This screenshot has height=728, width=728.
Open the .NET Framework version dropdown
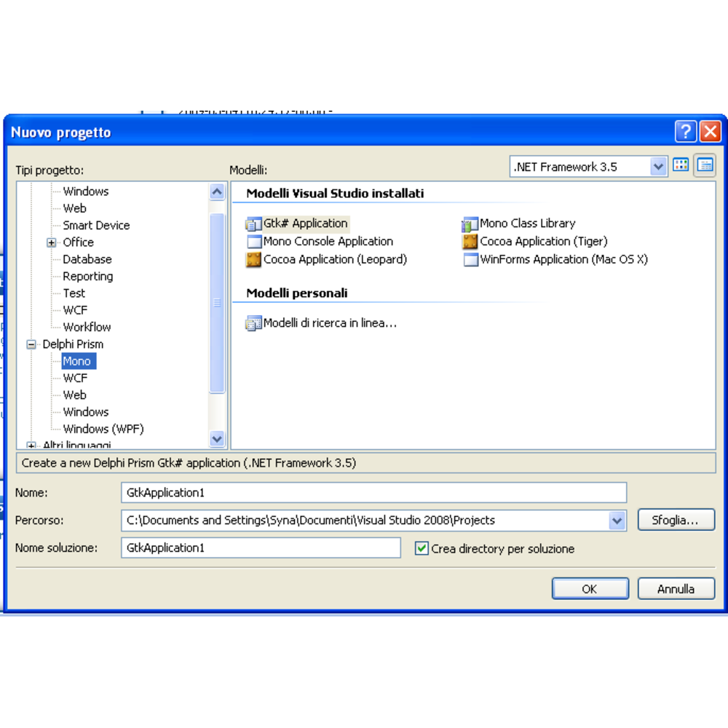click(658, 167)
